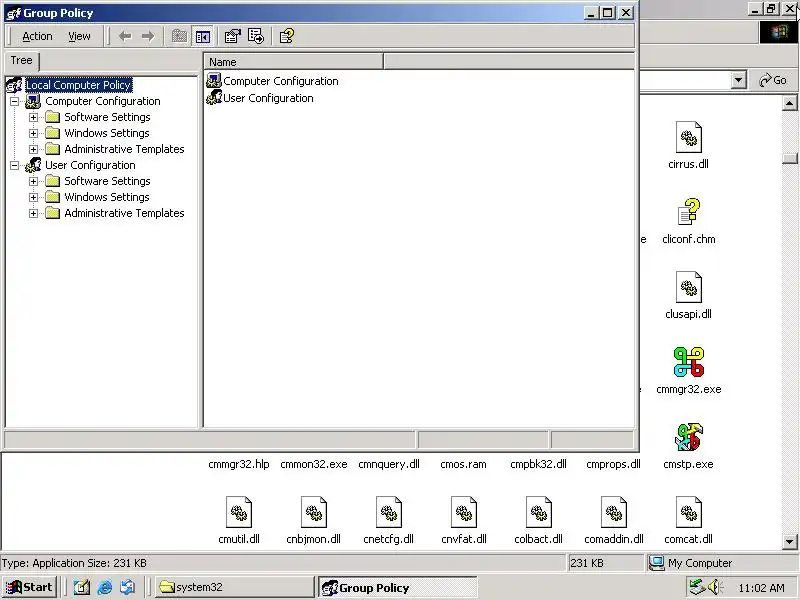Open the Explorer address bar dropdown
Viewport: 800px width, 600px height.
click(x=738, y=80)
